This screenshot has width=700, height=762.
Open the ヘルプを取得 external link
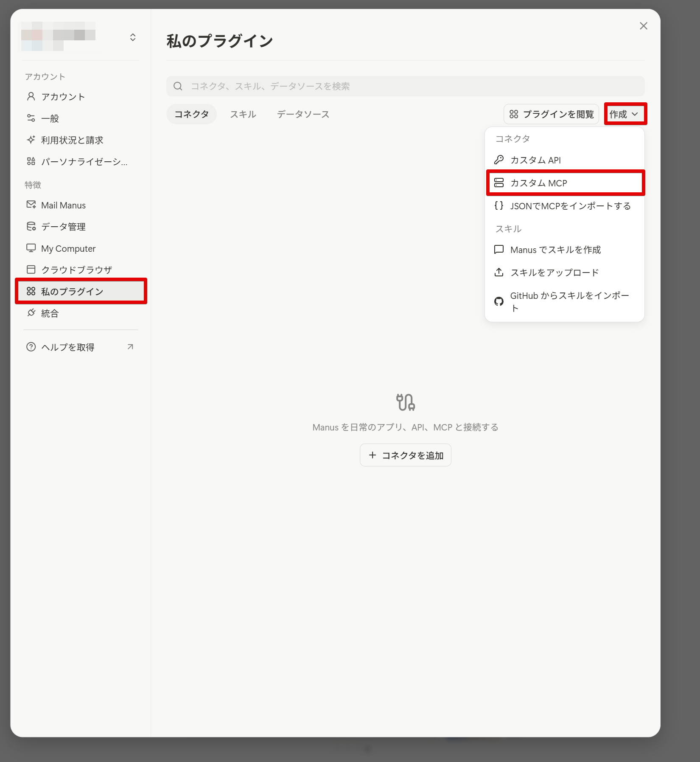click(x=81, y=347)
